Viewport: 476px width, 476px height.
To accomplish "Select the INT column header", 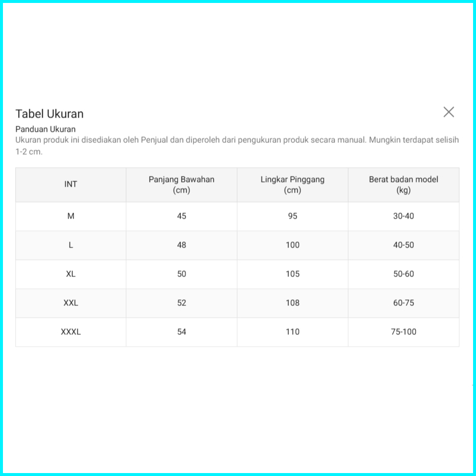I will [71, 184].
